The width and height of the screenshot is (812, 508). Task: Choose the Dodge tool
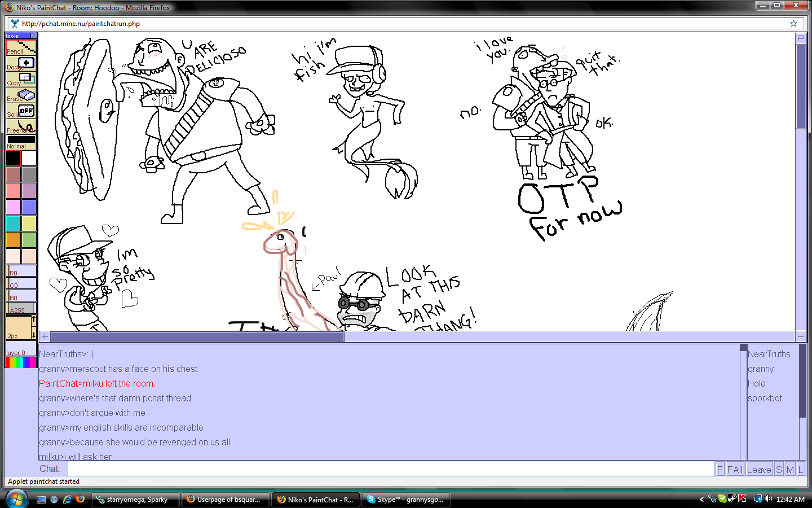point(21,63)
